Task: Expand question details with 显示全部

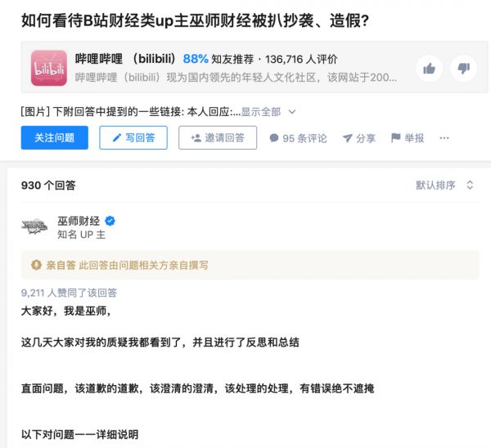Action: [x=267, y=111]
